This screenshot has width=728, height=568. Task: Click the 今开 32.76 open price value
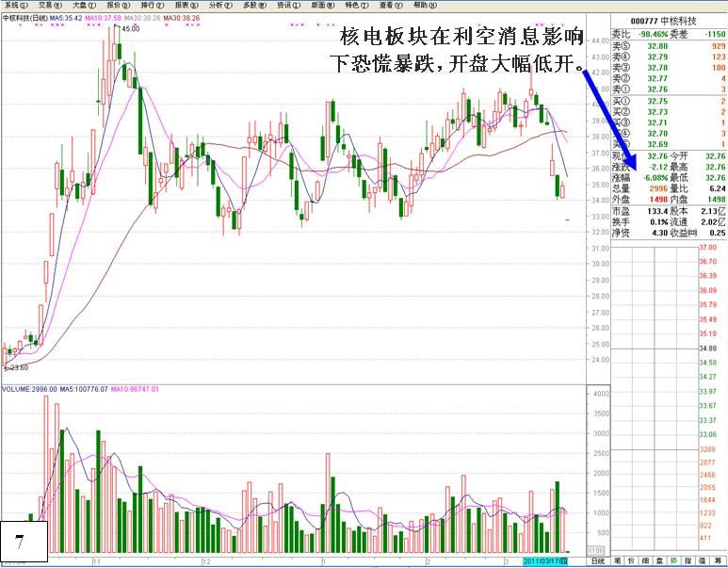pyautogui.click(x=716, y=156)
